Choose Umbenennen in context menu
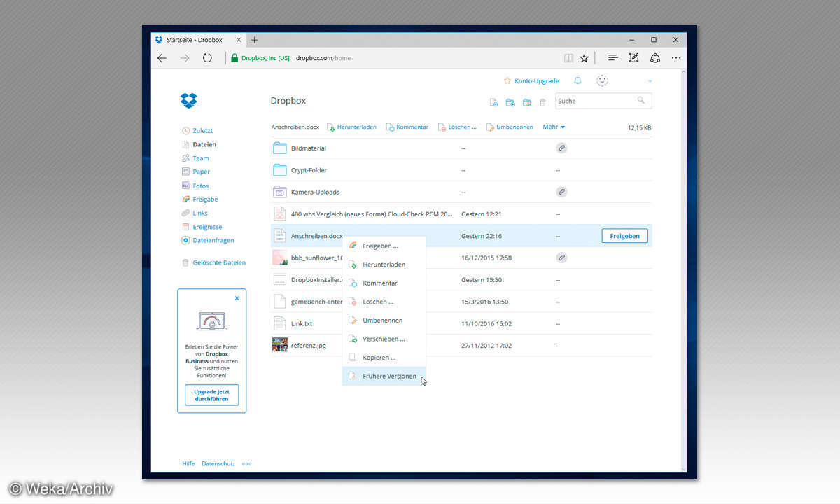This screenshot has width=840, height=504. pos(384,321)
